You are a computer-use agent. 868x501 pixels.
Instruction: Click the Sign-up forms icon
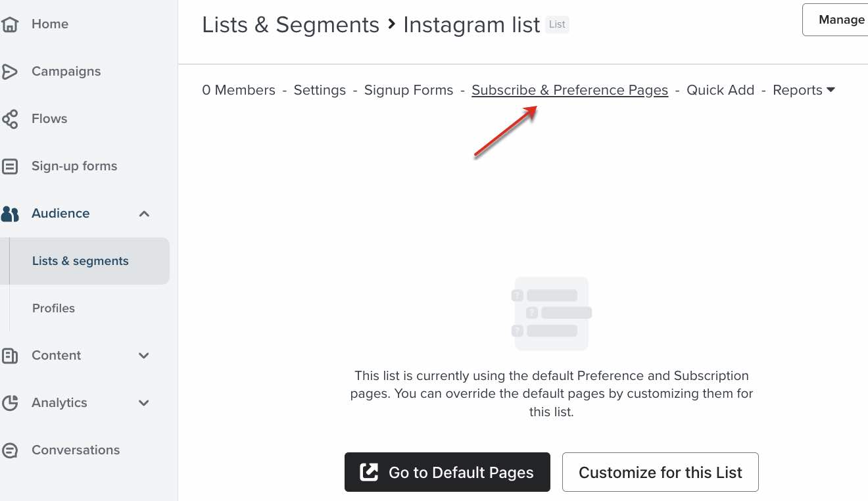point(11,166)
